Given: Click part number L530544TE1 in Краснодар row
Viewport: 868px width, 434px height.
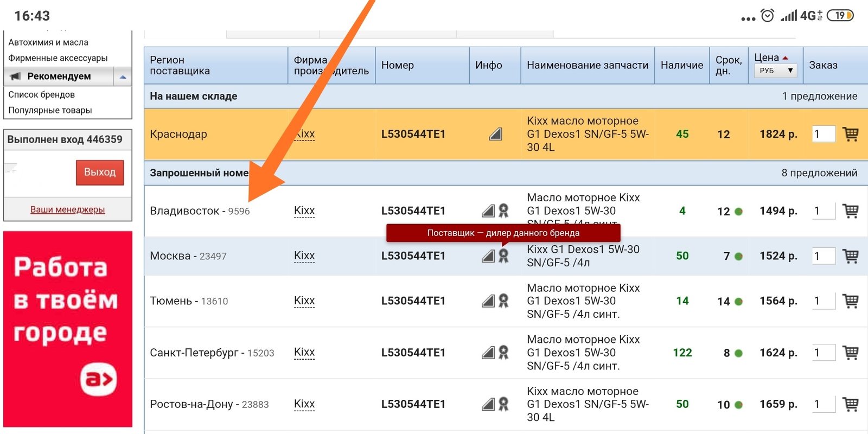Looking at the screenshot, I should pos(413,134).
